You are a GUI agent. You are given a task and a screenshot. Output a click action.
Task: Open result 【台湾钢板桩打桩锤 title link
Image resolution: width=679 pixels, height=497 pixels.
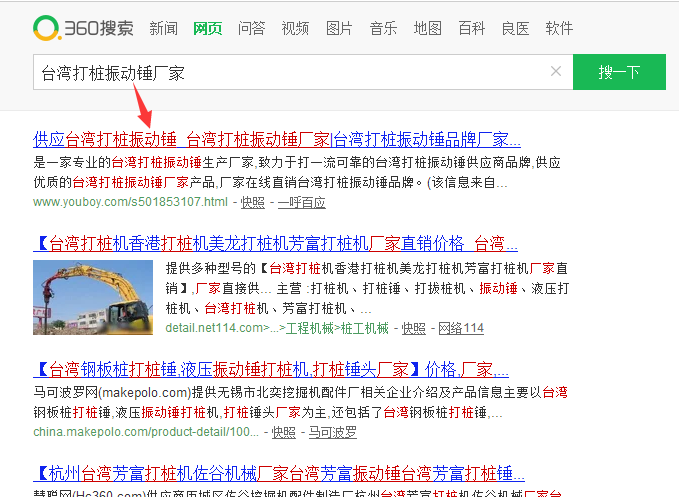click(271, 369)
